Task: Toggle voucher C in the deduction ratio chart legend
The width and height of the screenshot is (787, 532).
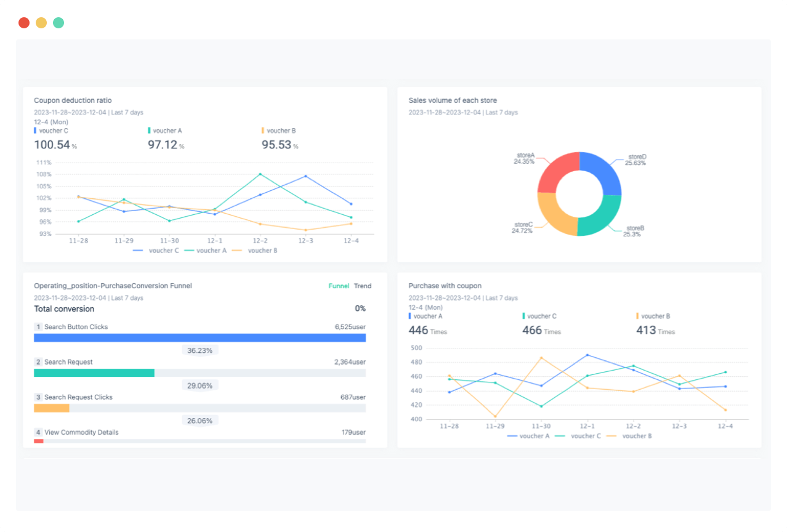Action: tap(154, 251)
